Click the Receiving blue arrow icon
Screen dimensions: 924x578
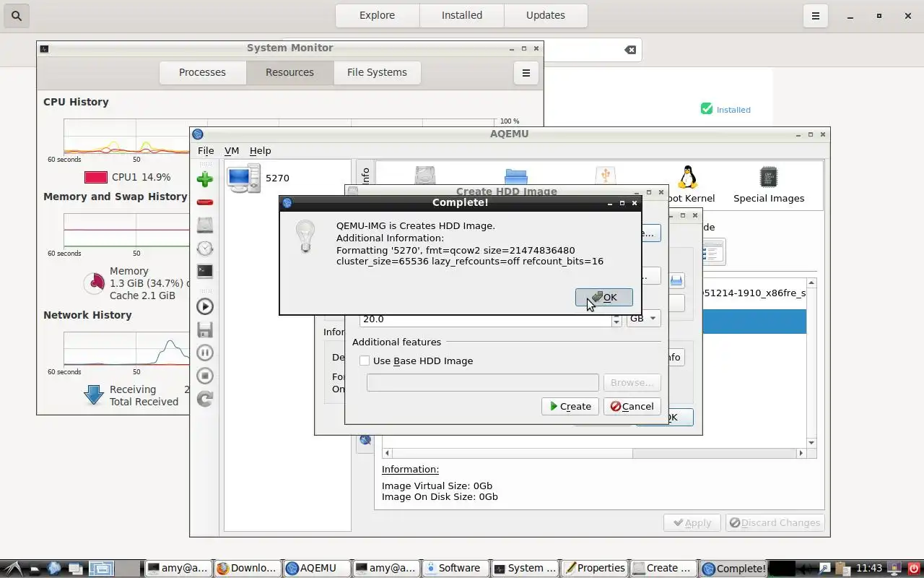click(x=94, y=395)
